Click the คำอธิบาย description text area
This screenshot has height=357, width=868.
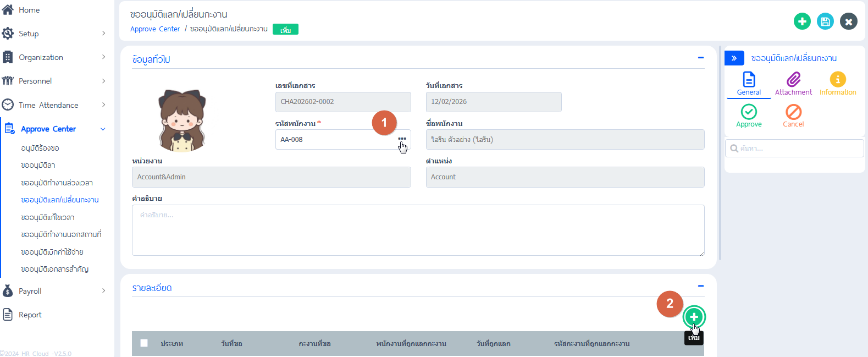tap(418, 230)
